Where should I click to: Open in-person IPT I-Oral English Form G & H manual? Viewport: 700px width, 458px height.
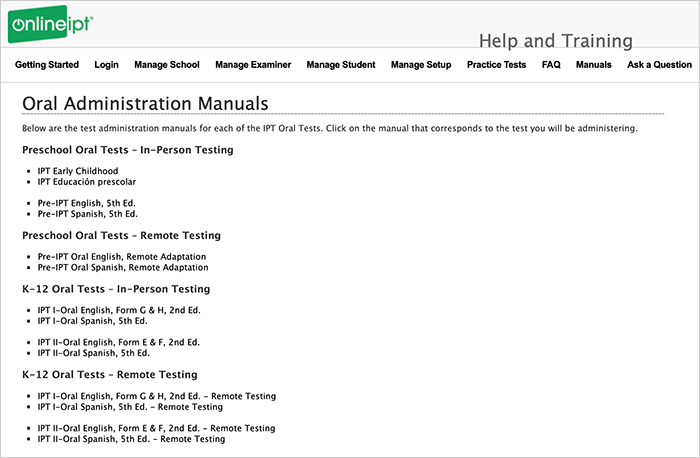119,310
